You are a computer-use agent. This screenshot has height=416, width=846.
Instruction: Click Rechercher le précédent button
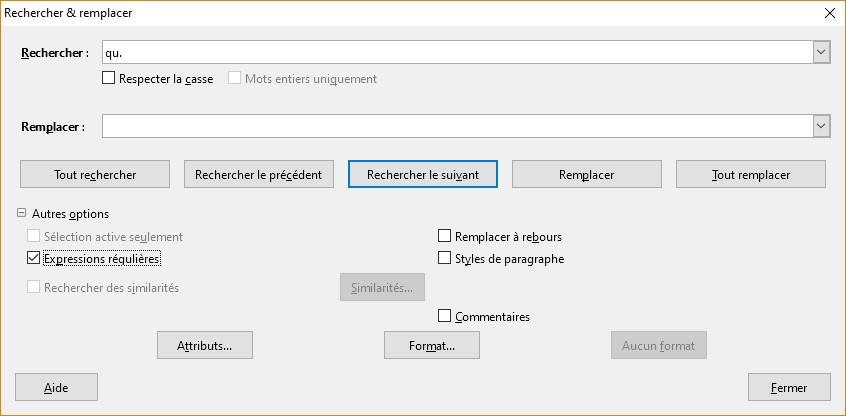(258, 174)
